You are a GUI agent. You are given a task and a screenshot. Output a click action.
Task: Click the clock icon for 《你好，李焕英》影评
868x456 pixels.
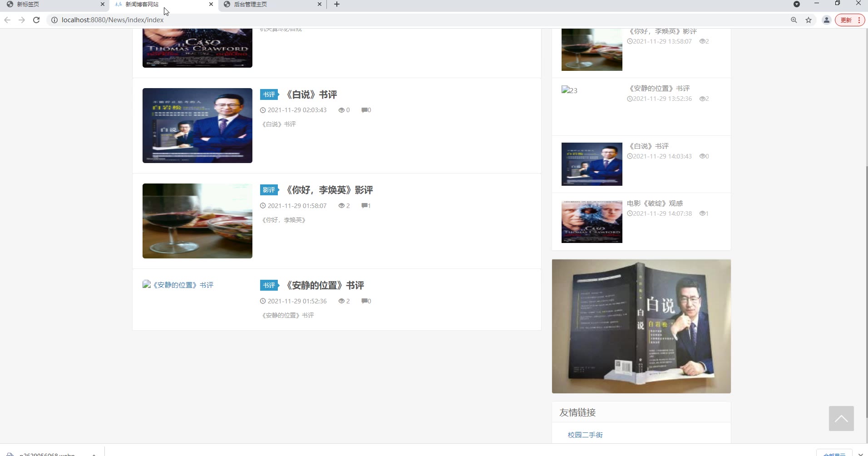263,206
